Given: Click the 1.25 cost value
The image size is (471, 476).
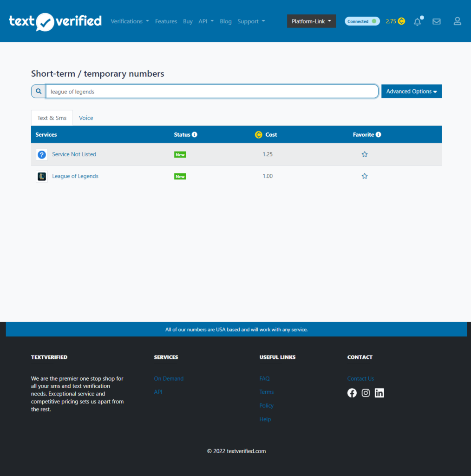Looking at the screenshot, I should coord(268,154).
